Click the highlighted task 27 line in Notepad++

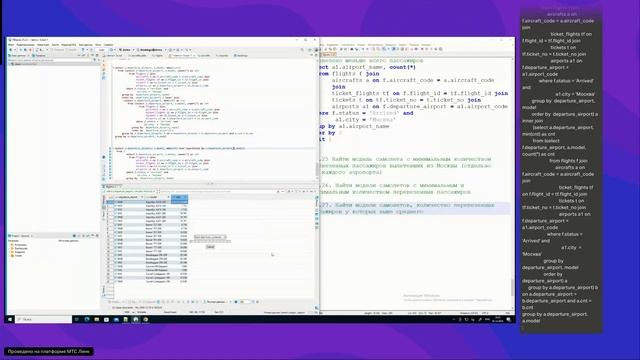[414, 209]
